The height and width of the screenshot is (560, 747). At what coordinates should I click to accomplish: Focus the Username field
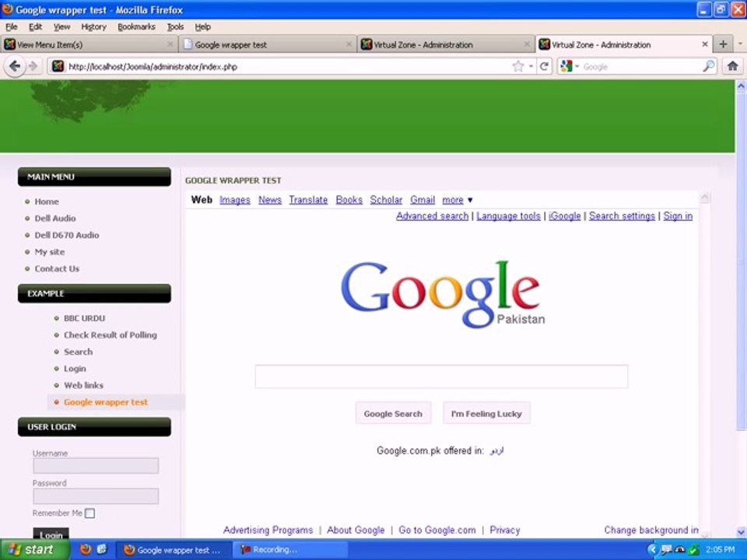[96, 465]
